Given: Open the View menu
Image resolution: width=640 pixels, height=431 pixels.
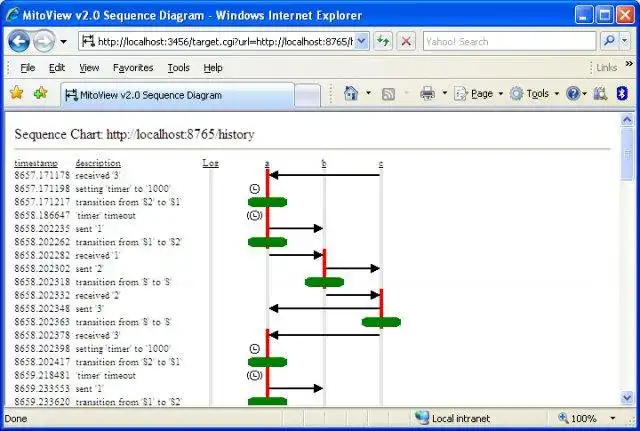Looking at the screenshot, I should (x=89, y=68).
